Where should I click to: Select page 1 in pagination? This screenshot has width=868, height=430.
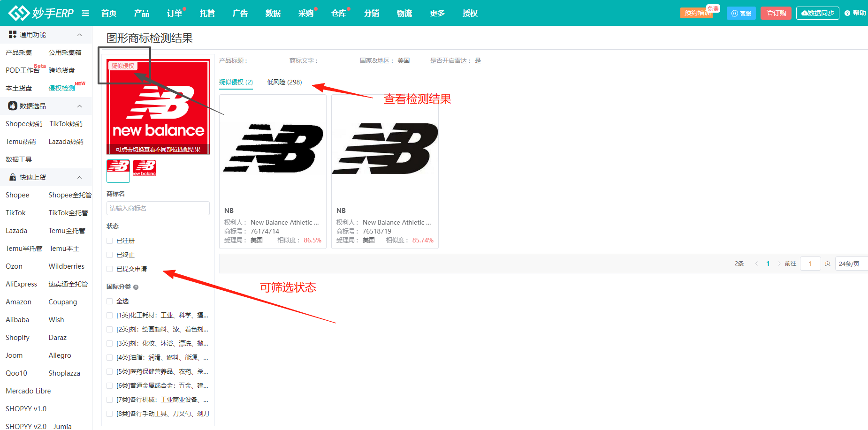[x=768, y=264]
